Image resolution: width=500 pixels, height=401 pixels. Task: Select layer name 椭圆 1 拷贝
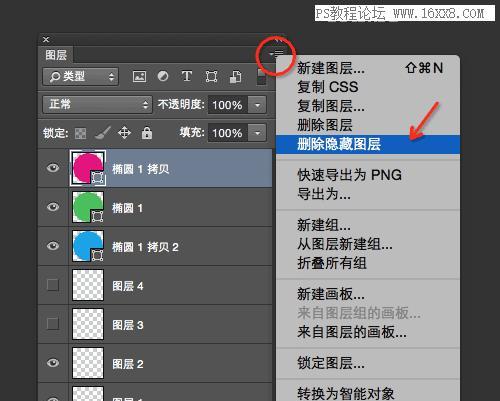coord(140,169)
